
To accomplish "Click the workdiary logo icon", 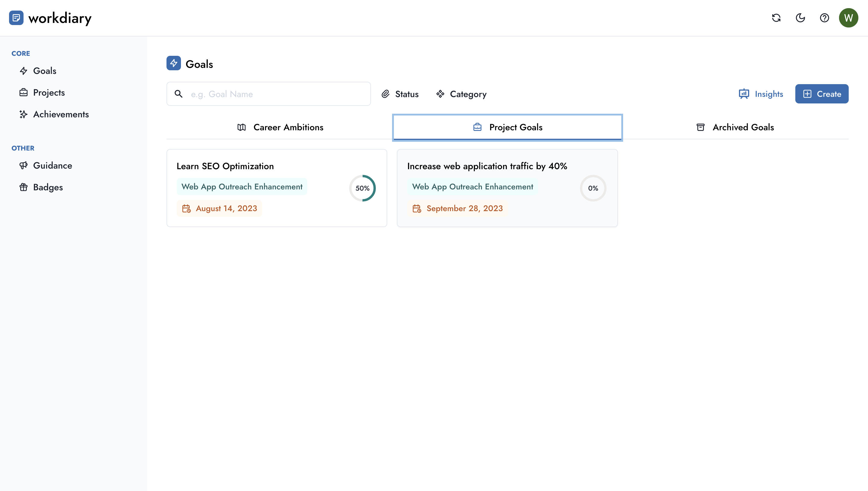I will 16,18.
